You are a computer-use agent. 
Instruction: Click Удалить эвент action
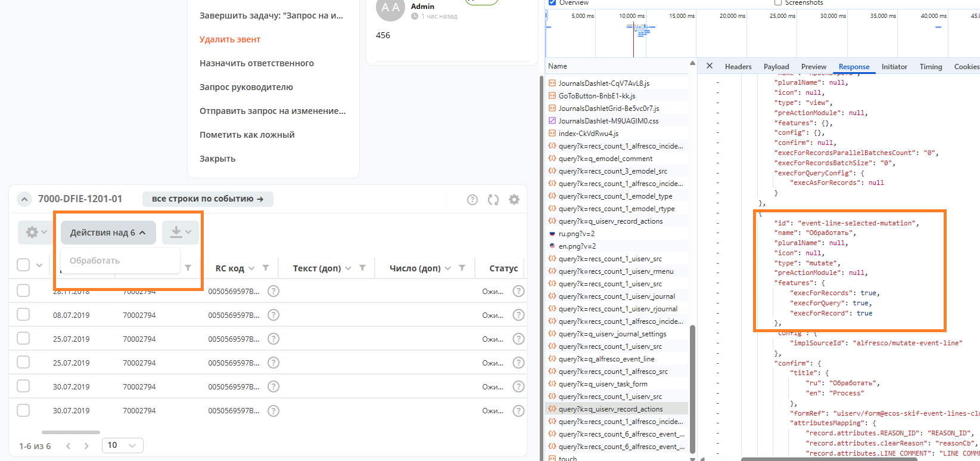[230, 39]
